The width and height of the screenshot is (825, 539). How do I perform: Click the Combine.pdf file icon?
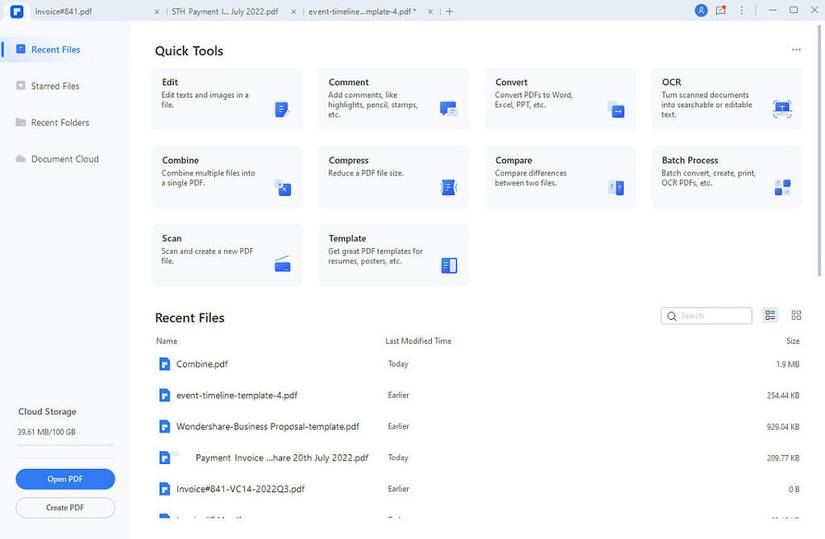click(x=165, y=364)
